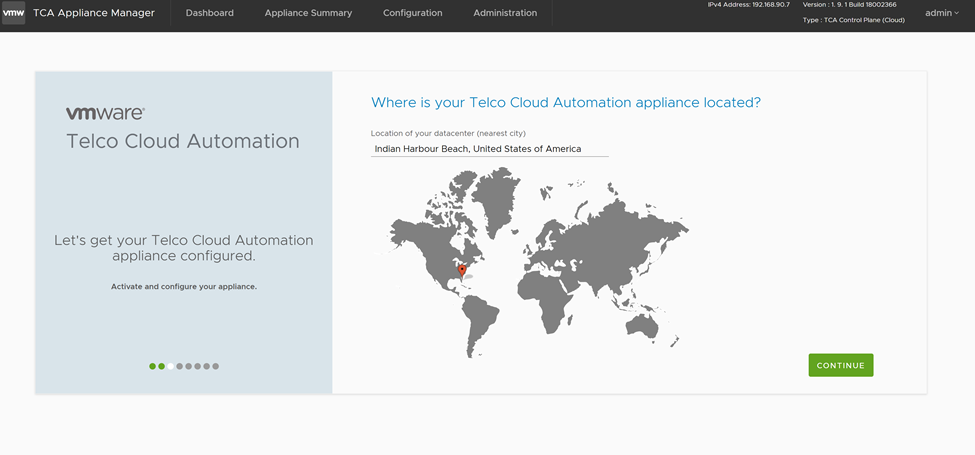Open the Appliance Summary tab

(x=308, y=12)
